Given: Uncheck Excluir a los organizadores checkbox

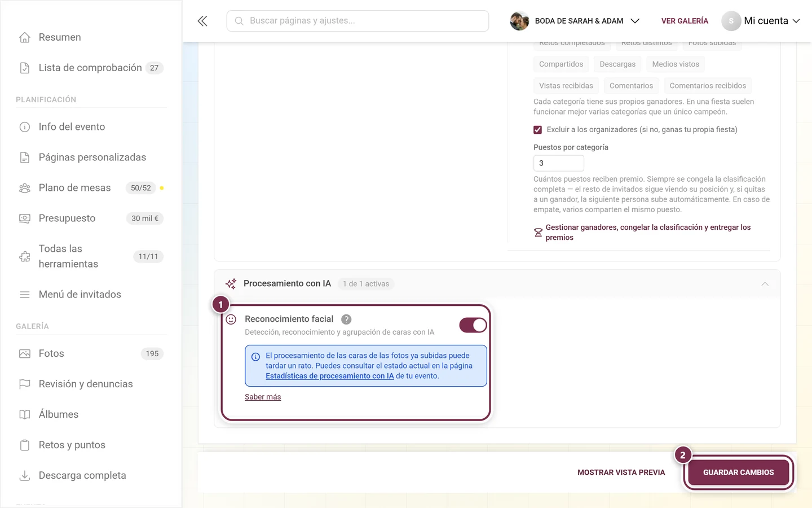Looking at the screenshot, I should click(x=538, y=130).
